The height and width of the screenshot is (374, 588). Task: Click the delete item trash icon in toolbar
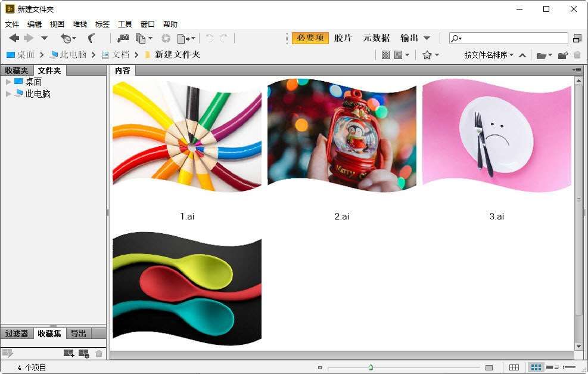(x=577, y=55)
